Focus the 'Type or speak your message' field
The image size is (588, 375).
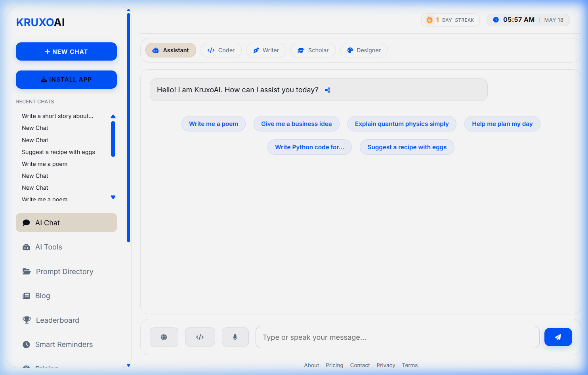(397, 337)
